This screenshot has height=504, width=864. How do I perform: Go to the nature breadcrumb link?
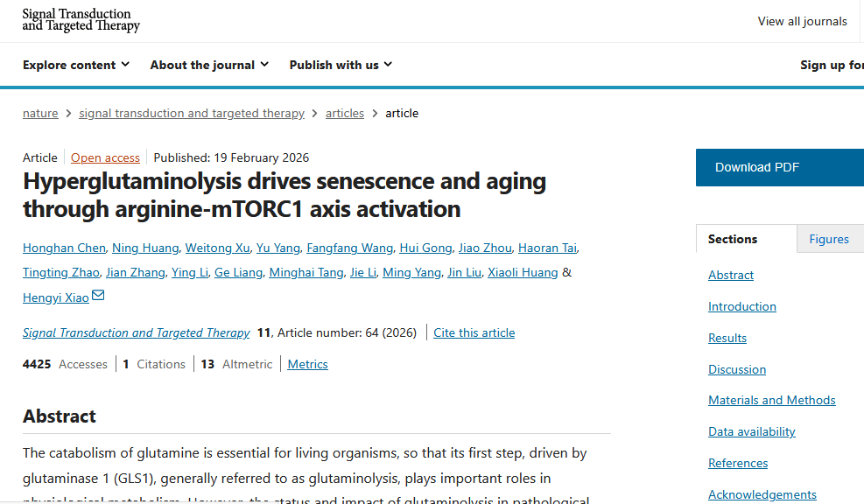[x=40, y=113]
